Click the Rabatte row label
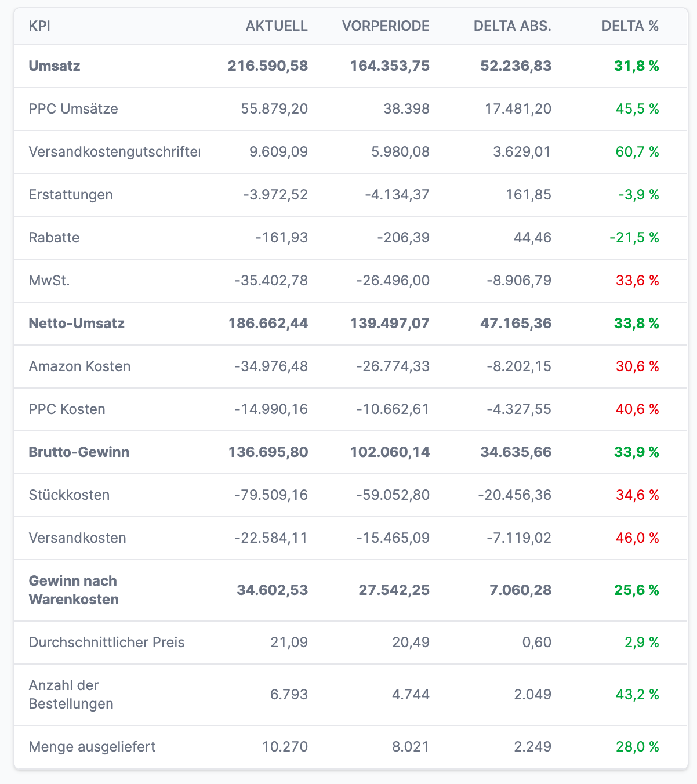Screen dimensions: 697x784 (54, 238)
